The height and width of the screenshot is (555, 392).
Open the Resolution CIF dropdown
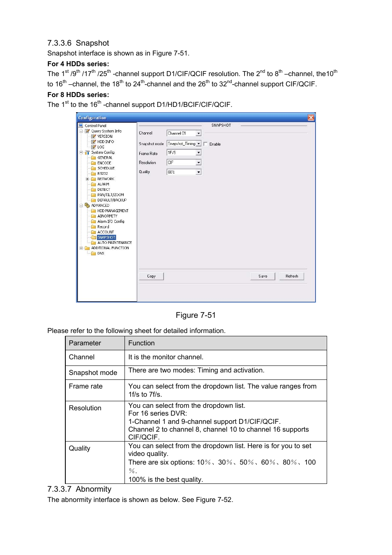[x=184, y=162]
